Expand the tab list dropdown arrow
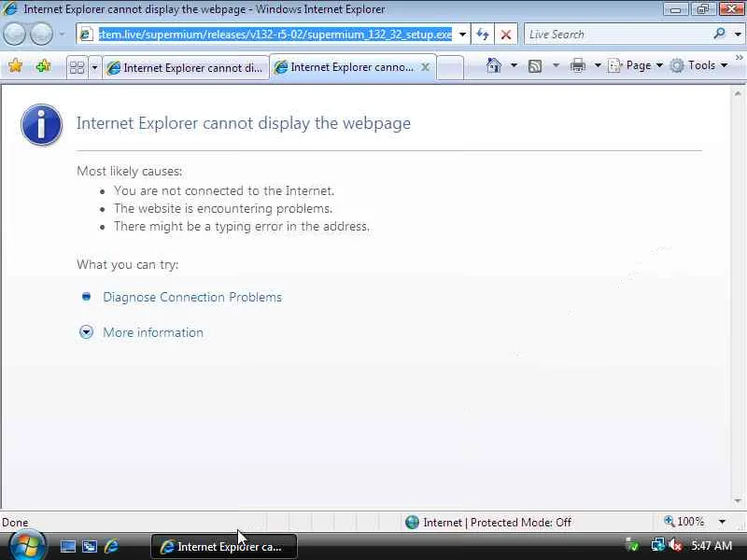 94,67
